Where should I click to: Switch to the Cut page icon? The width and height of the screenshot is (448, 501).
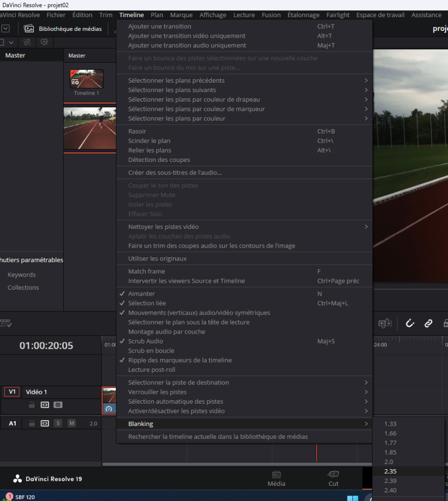click(x=333, y=478)
